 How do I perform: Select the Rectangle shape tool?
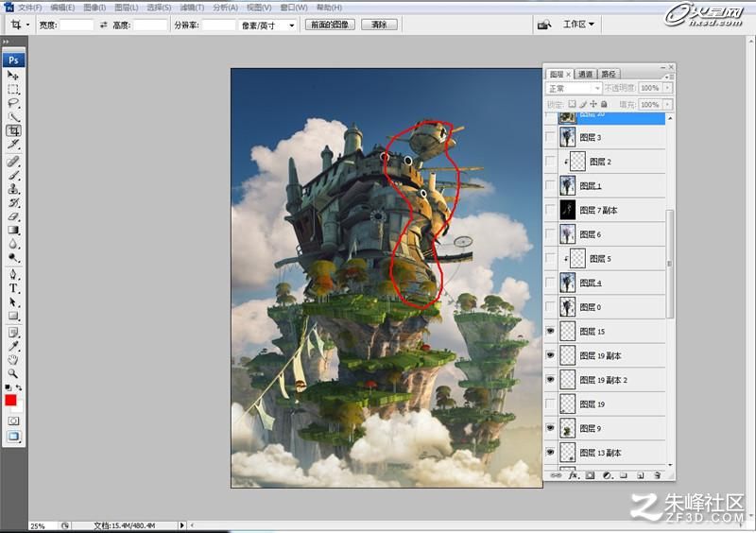(x=13, y=316)
